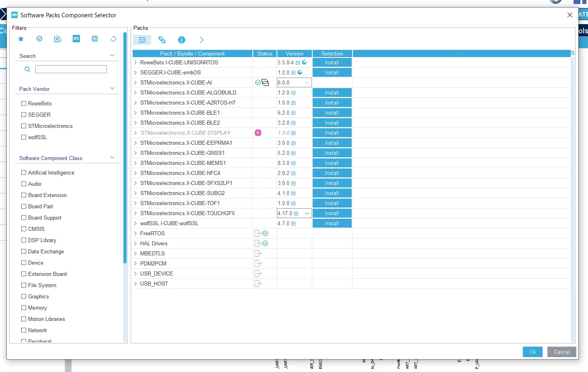The height and width of the screenshot is (372, 588).
Task: Click the link chain icon in Packs
Action: click(162, 40)
